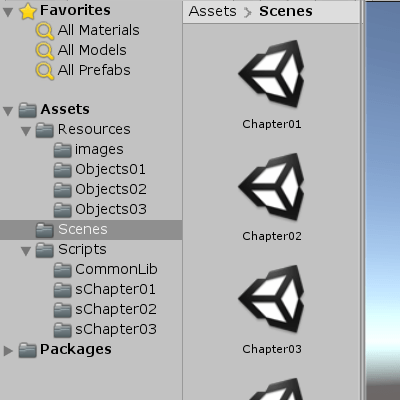Select the Chapter02 Unity scene icon
Screen dimensions: 400x400
coord(272,186)
